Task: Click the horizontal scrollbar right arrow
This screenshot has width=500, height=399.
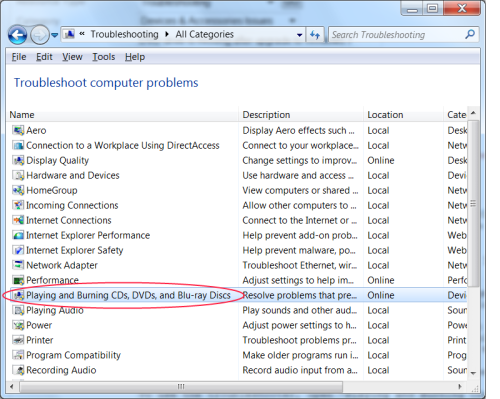Action: [x=460, y=387]
